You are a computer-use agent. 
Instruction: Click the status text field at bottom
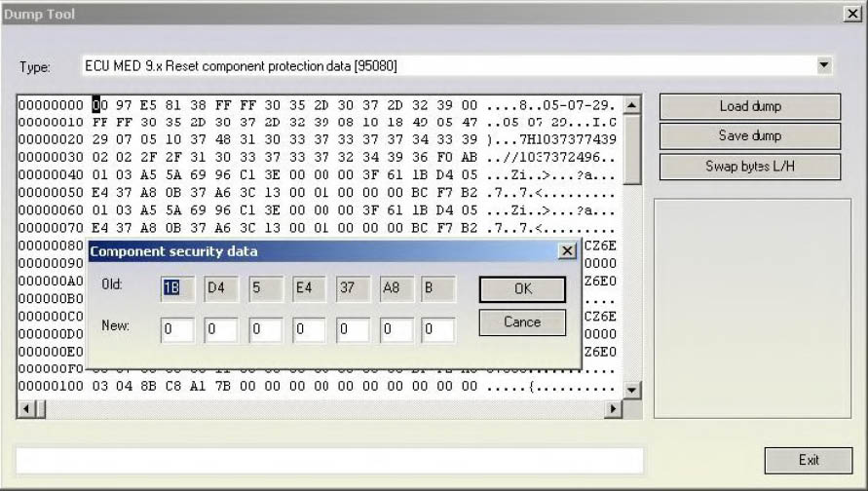coord(329,461)
